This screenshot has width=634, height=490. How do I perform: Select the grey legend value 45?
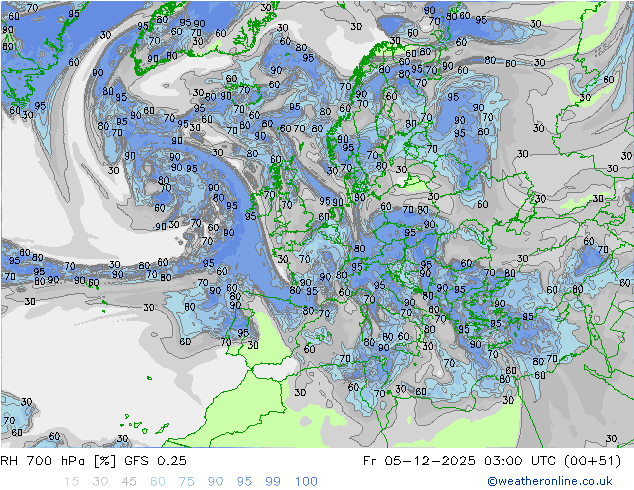click(x=129, y=481)
